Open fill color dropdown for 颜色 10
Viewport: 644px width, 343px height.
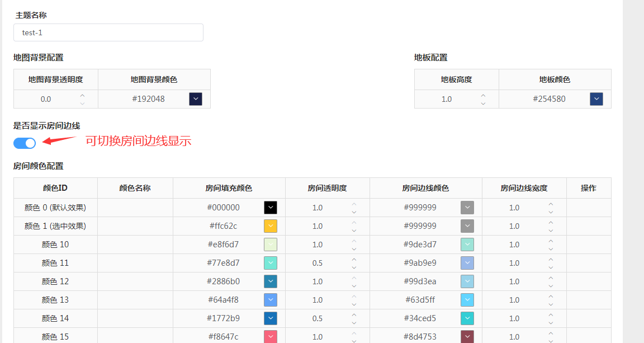tap(271, 245)
